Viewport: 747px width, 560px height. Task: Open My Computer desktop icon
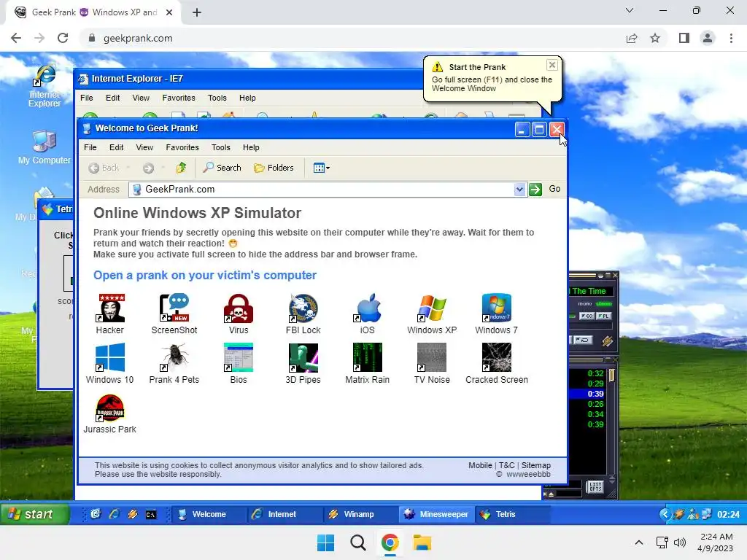coord(44,147)
